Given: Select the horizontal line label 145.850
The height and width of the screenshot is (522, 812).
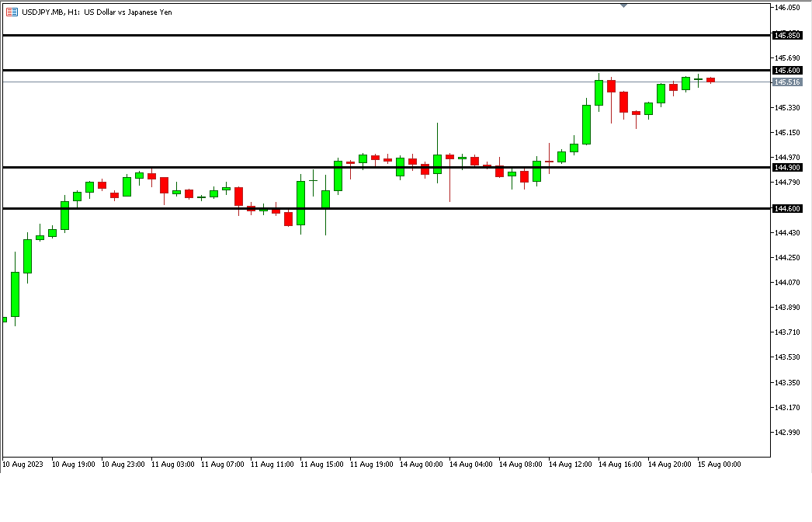Looking at the screenshot, I should pos(787,35).
